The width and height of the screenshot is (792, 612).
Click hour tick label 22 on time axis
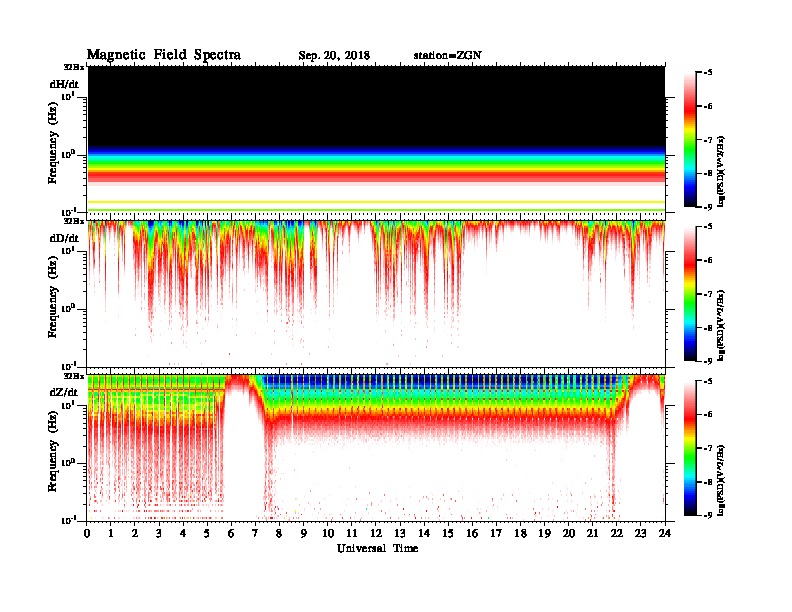point(617,533)
